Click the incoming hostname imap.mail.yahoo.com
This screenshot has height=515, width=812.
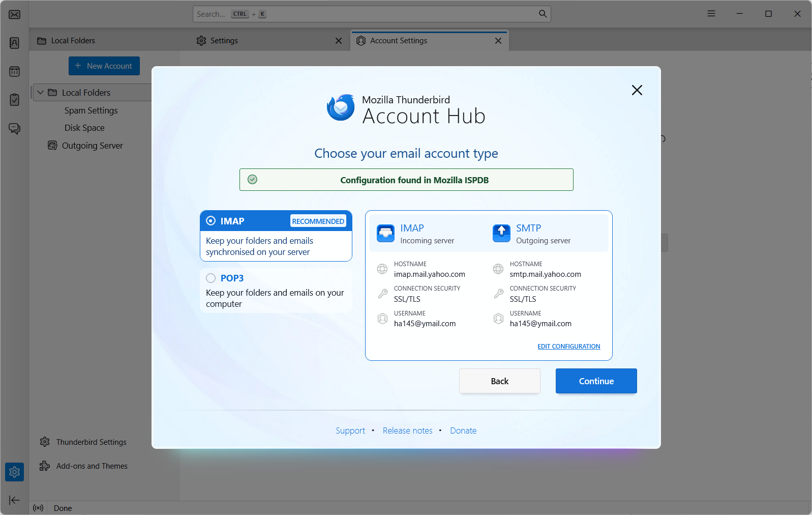tap(430, 274)
